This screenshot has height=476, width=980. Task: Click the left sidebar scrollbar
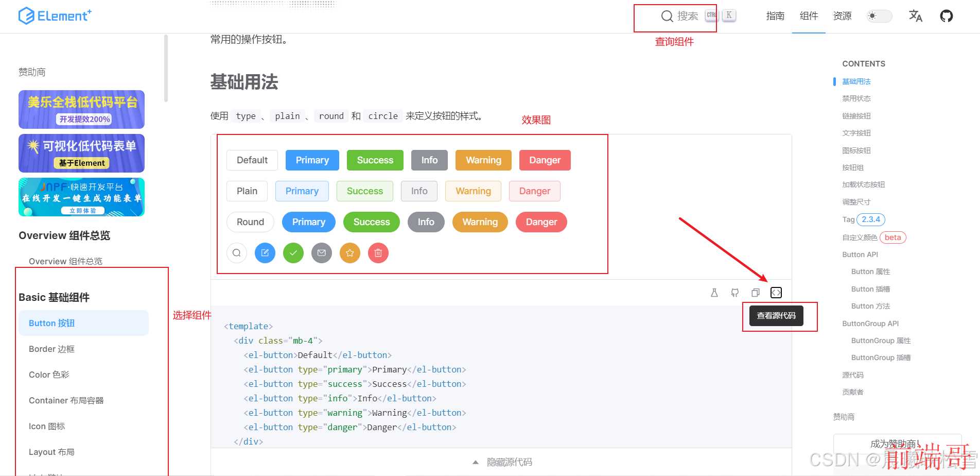coord(166,68)
